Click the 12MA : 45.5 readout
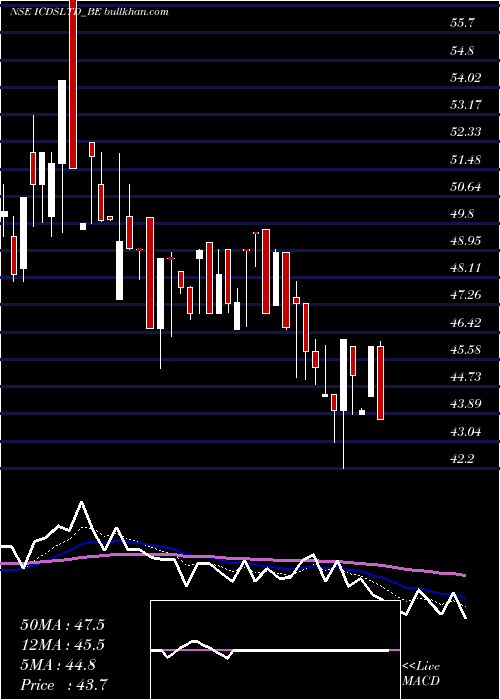The width and height of the screenshot is (500, 700). (62, 645)
